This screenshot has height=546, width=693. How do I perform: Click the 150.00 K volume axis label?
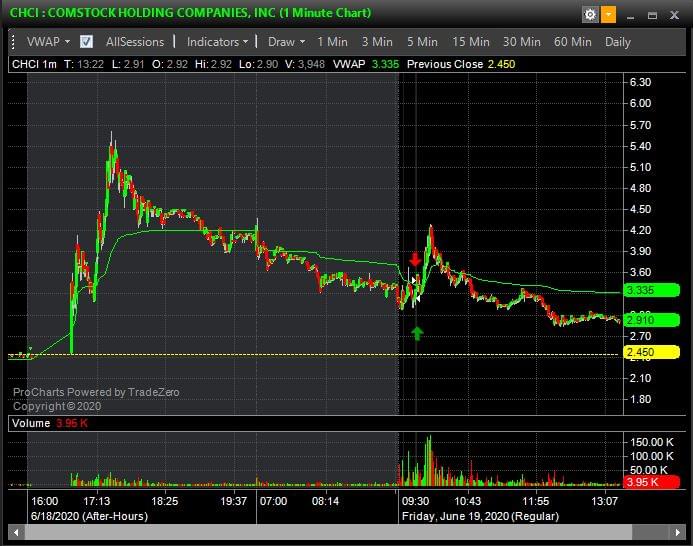tap(651, 442)
